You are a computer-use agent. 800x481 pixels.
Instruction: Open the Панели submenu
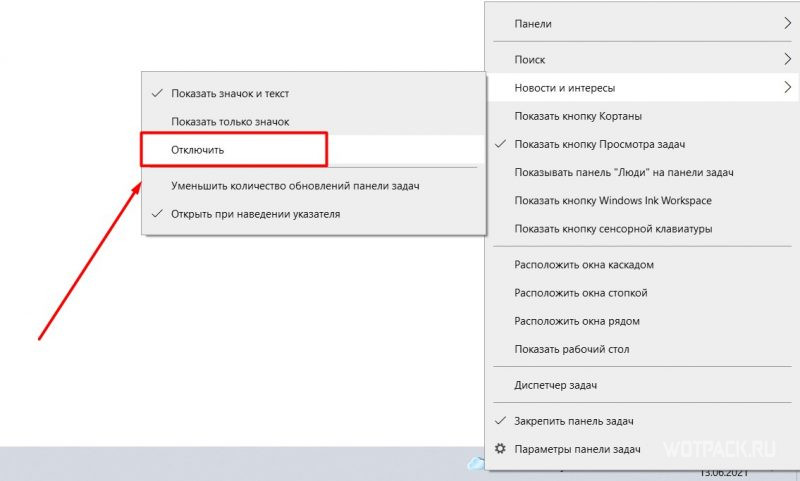(642, 23)
